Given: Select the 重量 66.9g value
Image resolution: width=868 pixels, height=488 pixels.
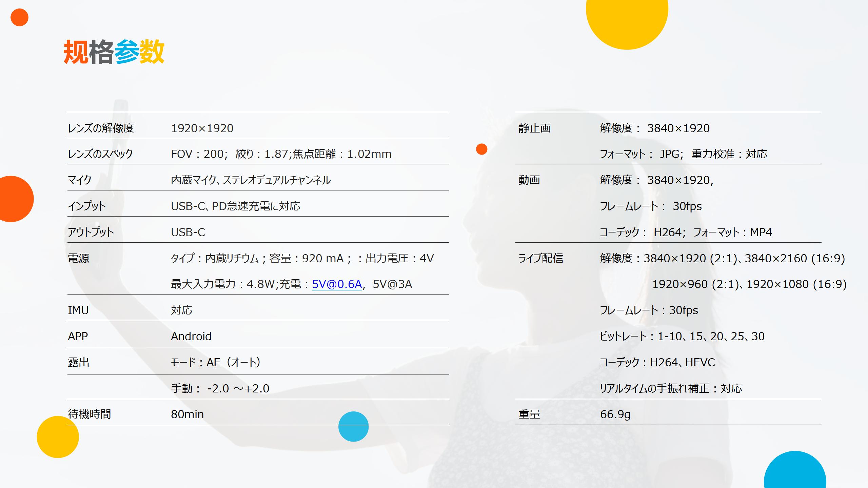Looking at the screenshot, I should point(615,414).
